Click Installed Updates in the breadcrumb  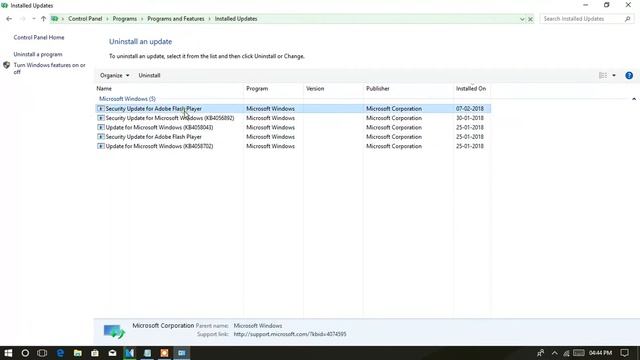pyautogui.click(x=236, y=19)
